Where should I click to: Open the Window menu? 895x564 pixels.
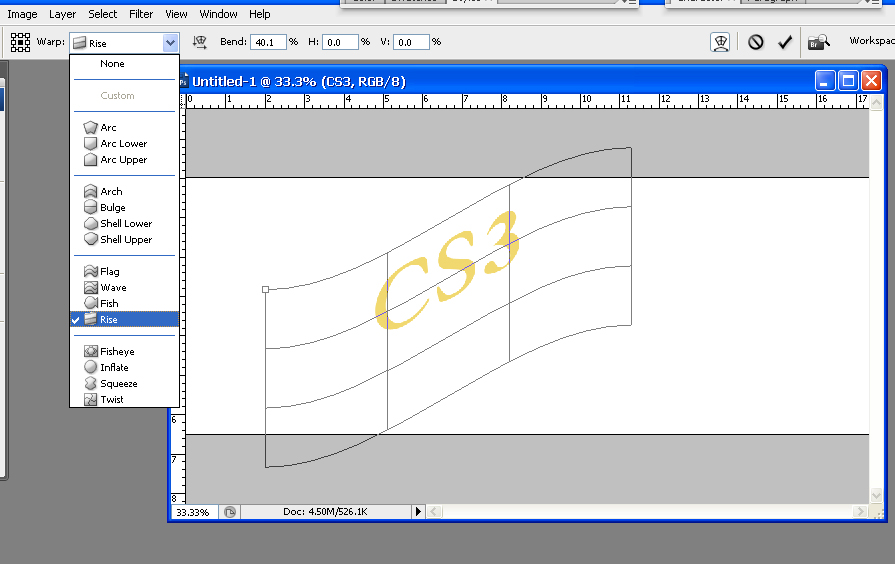point(219,14)
